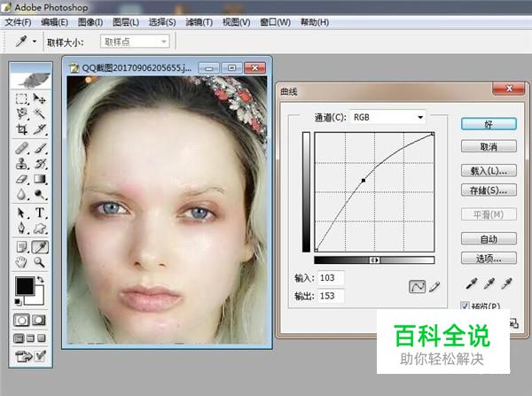Select the Hand tool
Screen dimensions: 532x396
(x=21, y=262)
